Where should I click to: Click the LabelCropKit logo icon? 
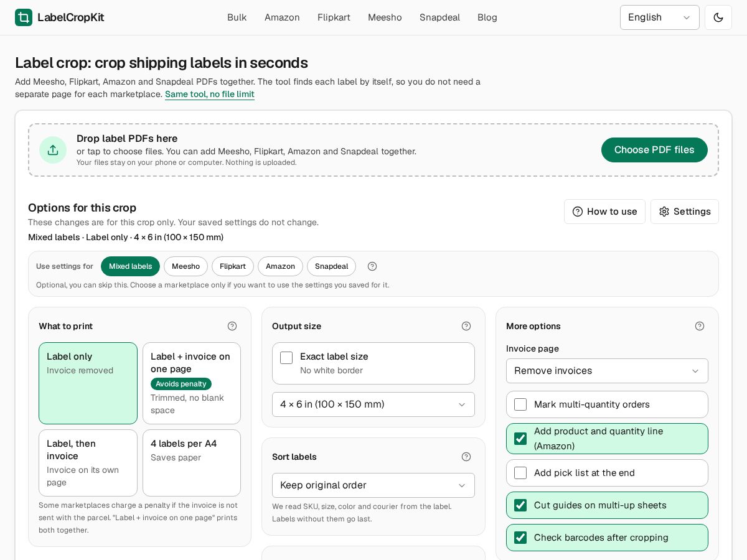click(24, 17)
